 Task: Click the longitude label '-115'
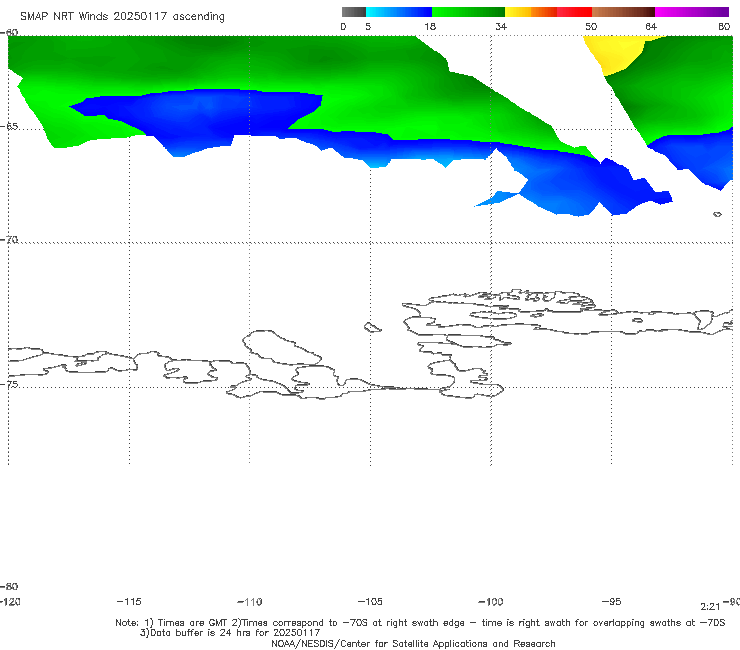click(x=129, y=601)
